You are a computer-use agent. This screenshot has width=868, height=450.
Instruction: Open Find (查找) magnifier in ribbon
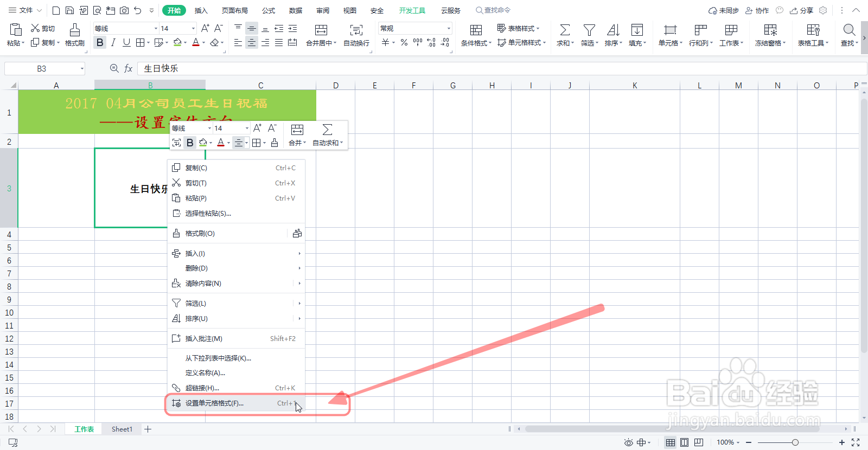(850, 30)
